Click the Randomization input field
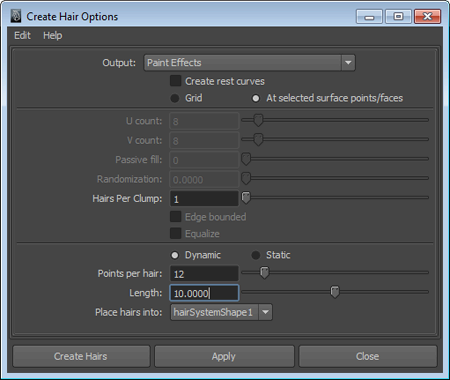 coord(204,179)
